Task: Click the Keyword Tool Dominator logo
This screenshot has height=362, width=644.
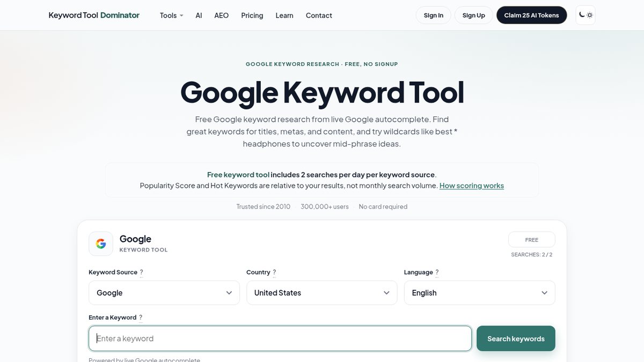Action: point(94,15)
